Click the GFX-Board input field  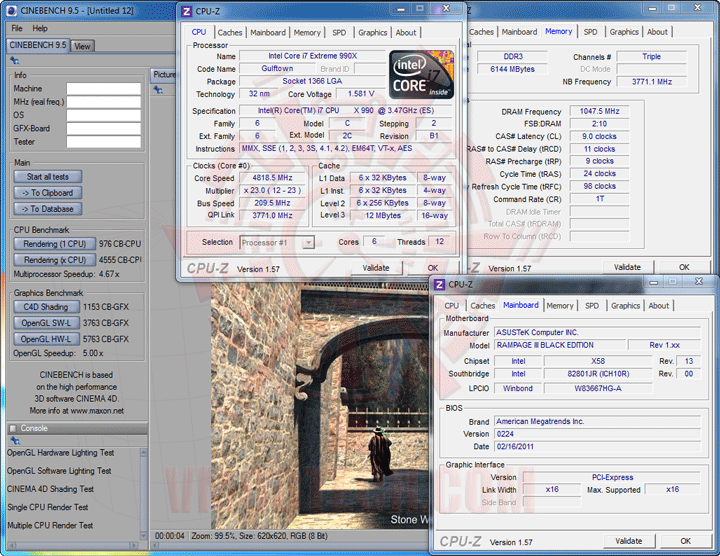click(x=104, y=129)
